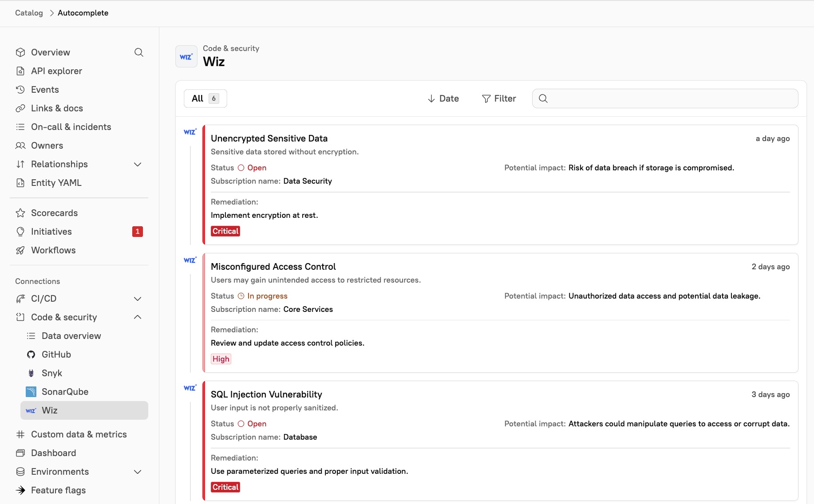Screen dimensions: 814x504
Task: Open the Filter options
Action: [499, 98]
